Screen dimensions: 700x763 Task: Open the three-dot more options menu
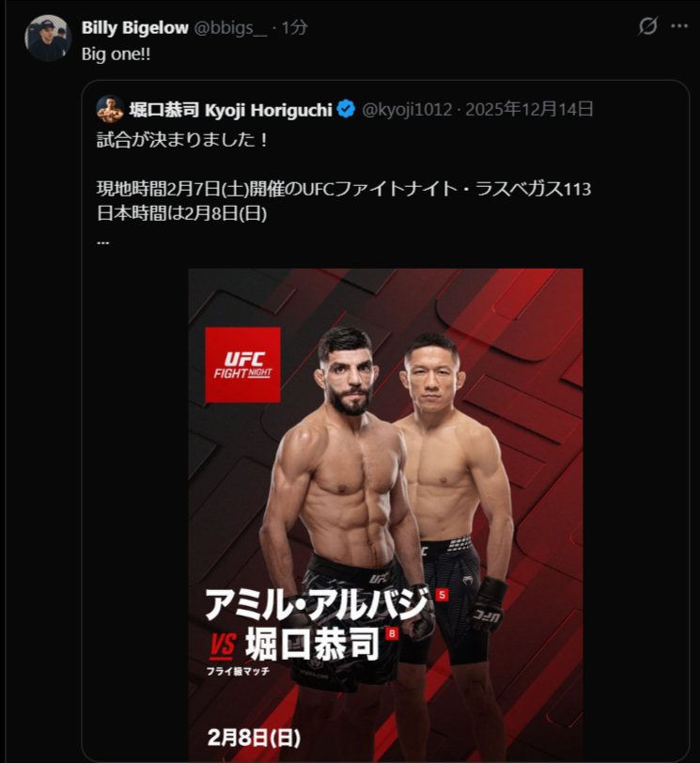[x=679, y=26]
